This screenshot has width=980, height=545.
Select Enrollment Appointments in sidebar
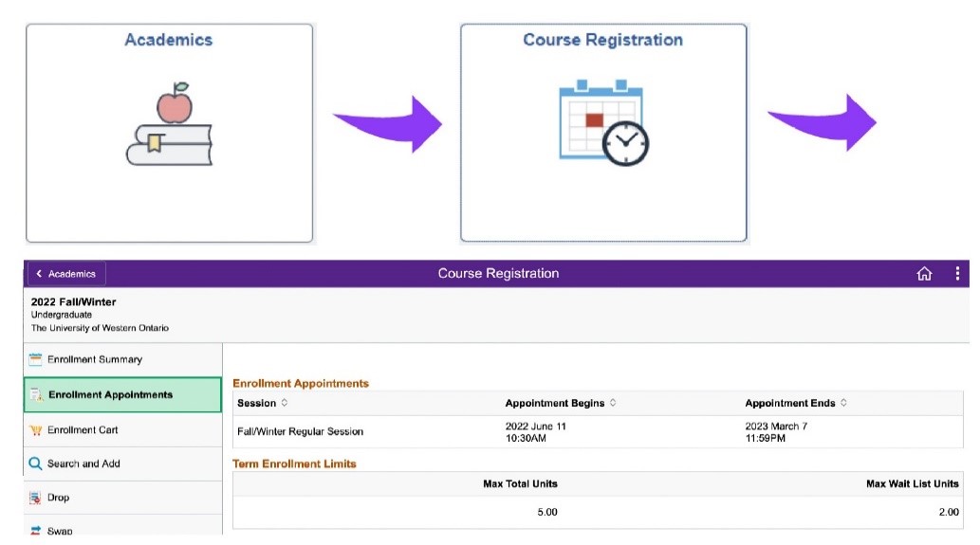(110, 395)
